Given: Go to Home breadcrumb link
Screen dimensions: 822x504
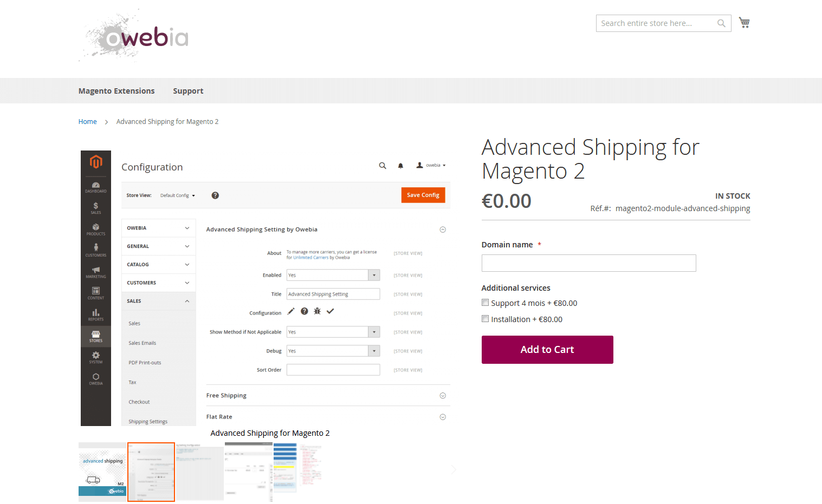Looking at the screenshot, I should (x=88, y=122).
